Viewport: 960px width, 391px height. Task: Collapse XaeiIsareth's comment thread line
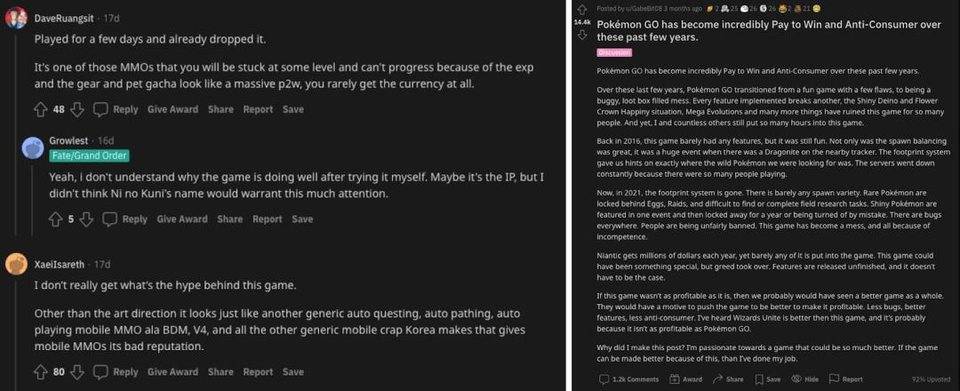click(15, 333)
